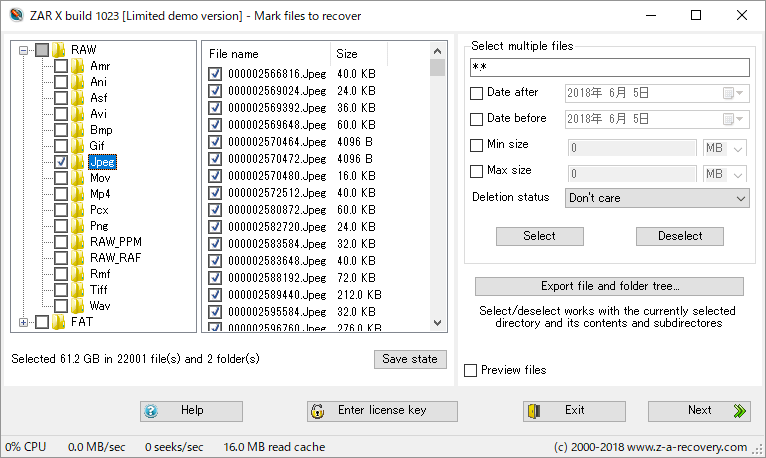
Task: Click the RAW_RAF folder icon
Action: [77, 258]
